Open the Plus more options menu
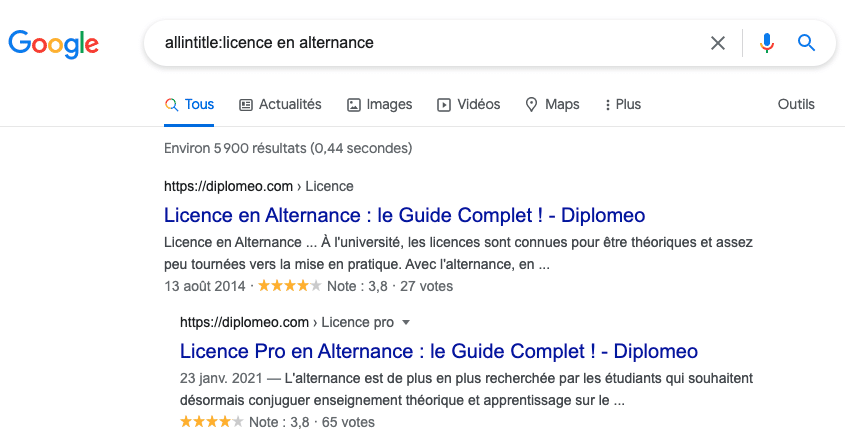The image size is (845, 439). coord(623,105)
